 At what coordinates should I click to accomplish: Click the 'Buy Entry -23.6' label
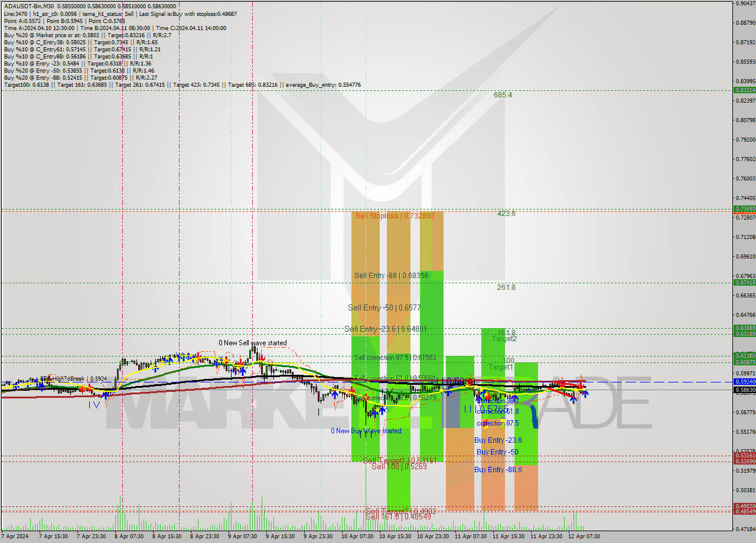click(498, 440)
